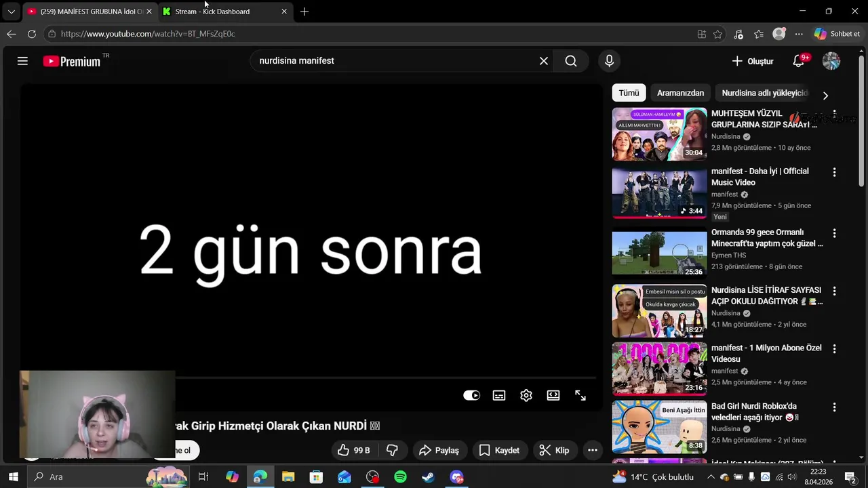868x488 pixels.
Task: Save video with the 'Kaydet' button
Action: pos(499,450)
